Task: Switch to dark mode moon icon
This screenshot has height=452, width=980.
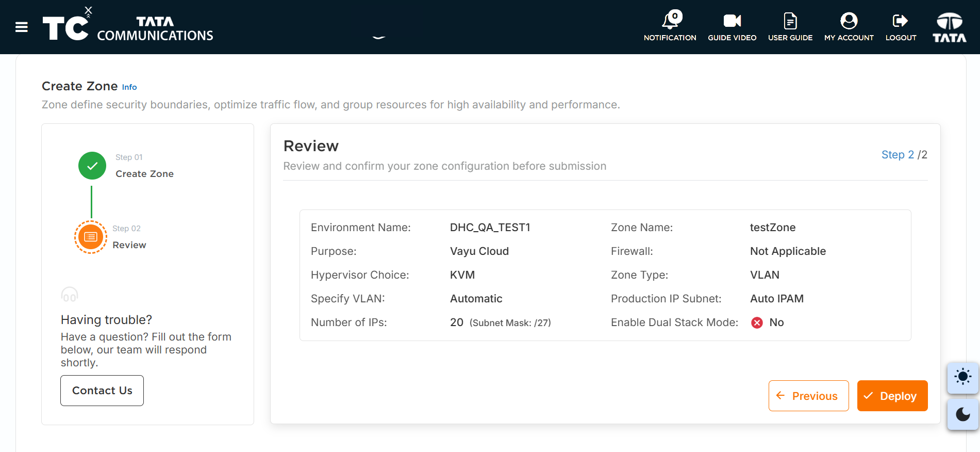Action: point(963,414)
